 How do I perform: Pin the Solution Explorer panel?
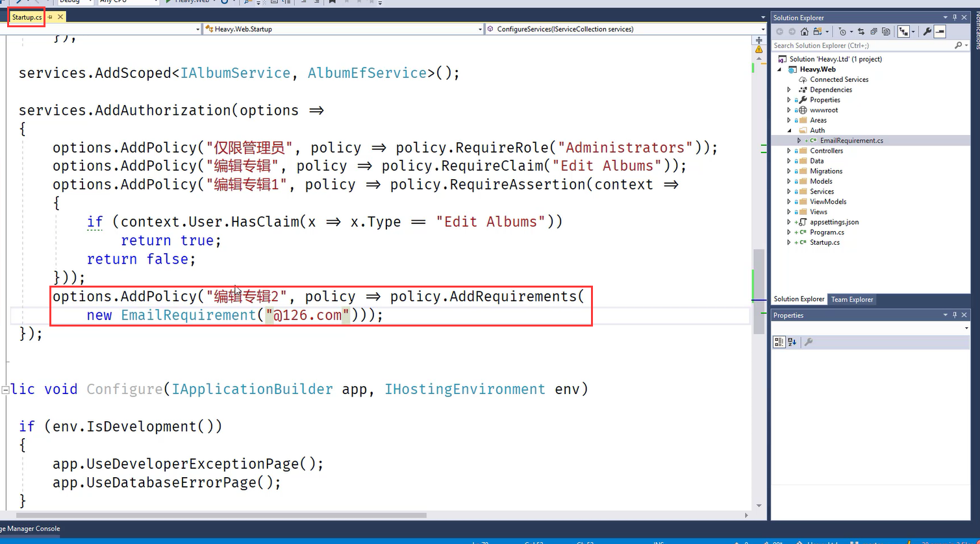click(955, 18)
